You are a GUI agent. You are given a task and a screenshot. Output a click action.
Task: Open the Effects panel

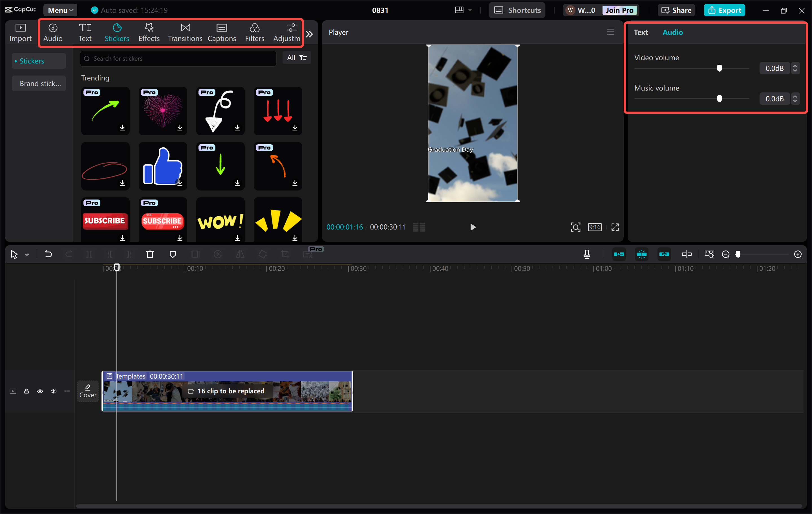coord(149,32)
